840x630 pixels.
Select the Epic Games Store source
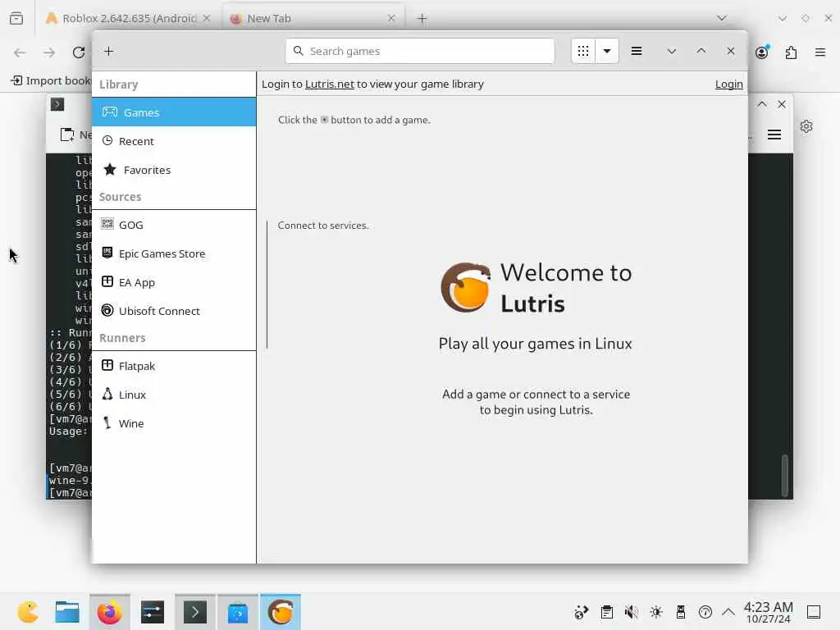pos(174,253)
